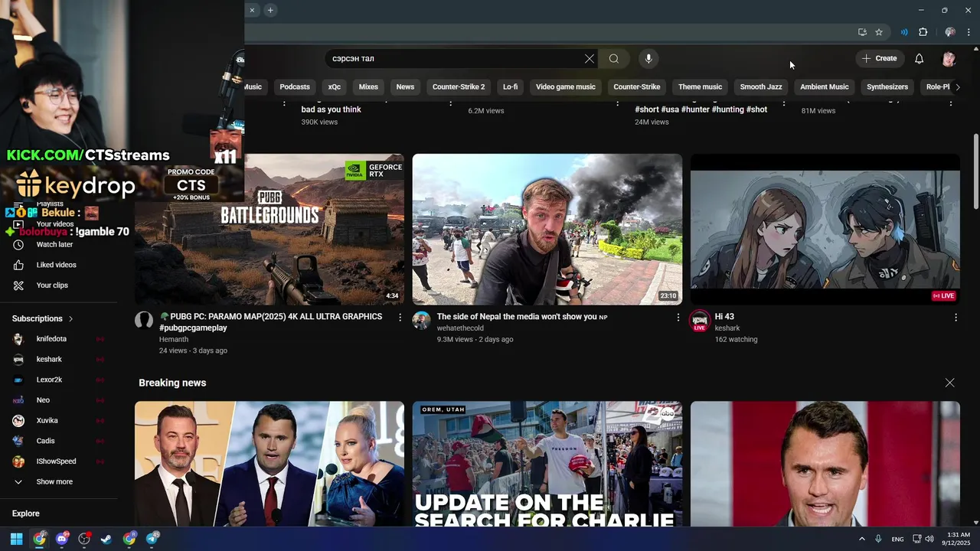
Task: Open Chrome's three-dot menu
Action: pyautogui.click(x=969, y=32)
